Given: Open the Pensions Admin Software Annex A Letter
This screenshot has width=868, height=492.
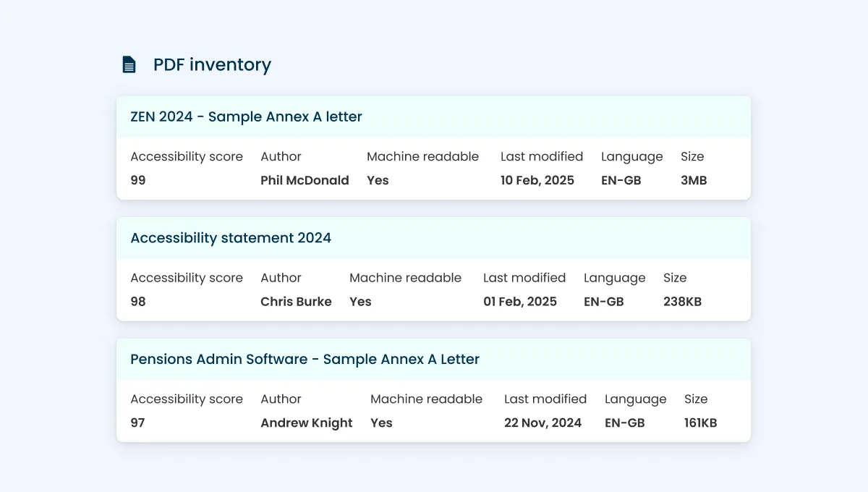Looking at the screenshot, I should coord(305,359).
